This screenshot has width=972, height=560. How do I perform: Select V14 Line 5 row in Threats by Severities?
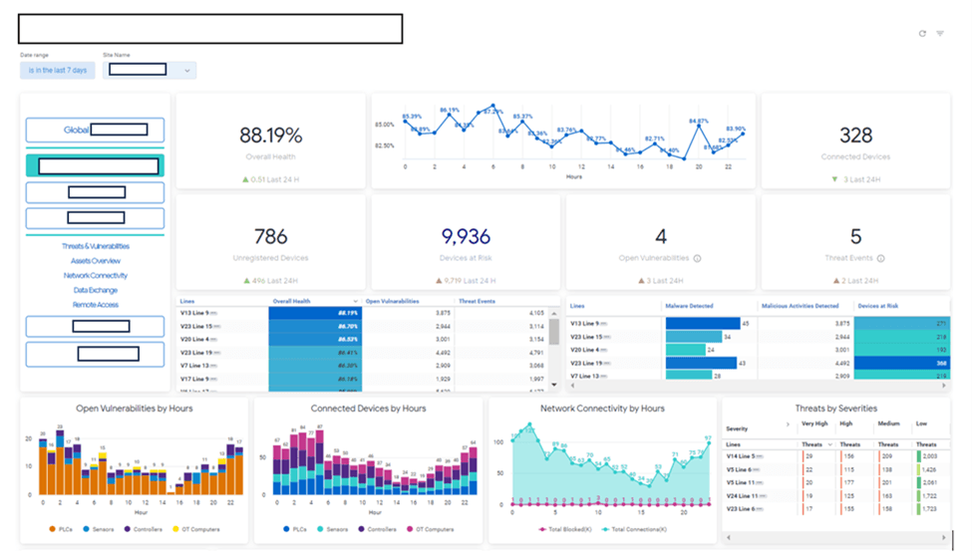coord(835,456)
